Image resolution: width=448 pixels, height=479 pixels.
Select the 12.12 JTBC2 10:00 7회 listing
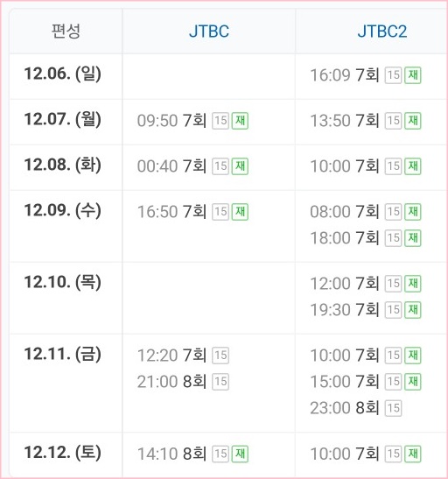tap(366, 454)
